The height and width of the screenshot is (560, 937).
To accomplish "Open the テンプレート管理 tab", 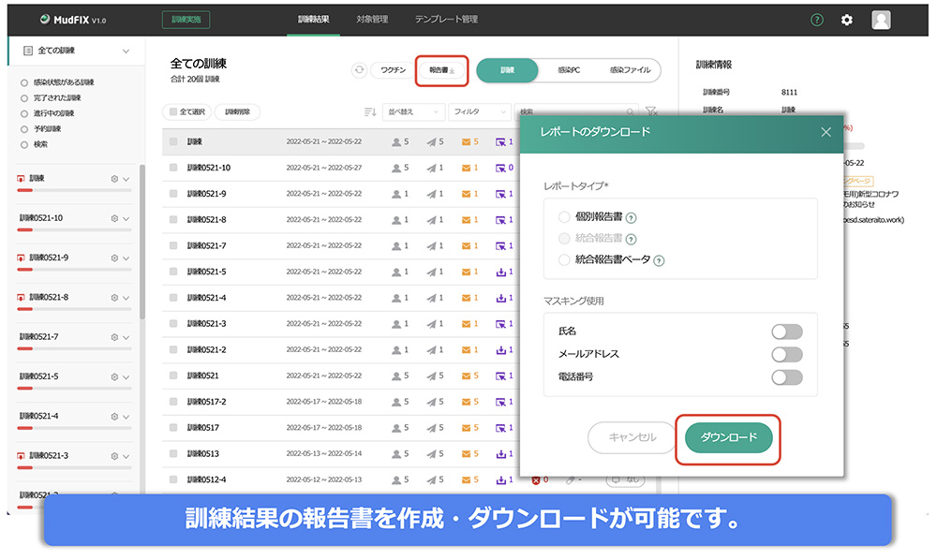I will click(446, 20).
